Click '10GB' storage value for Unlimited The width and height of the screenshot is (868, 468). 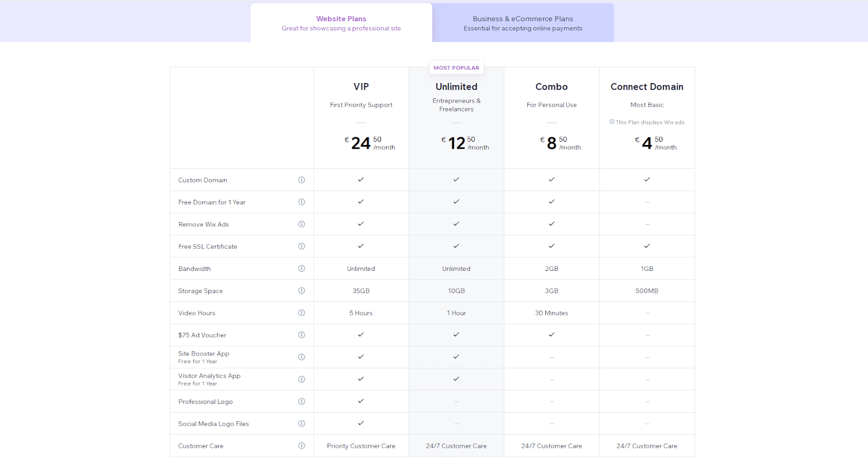click(456, 291)
